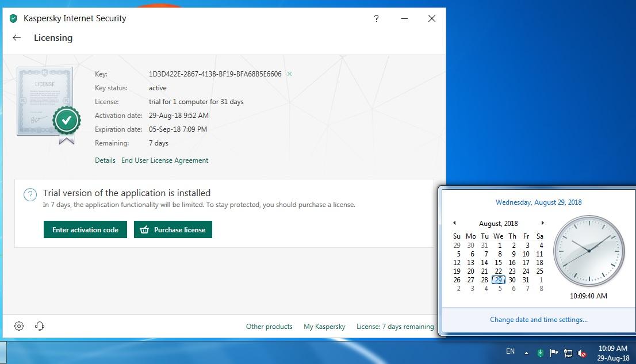This screenshot has width=636, height=364.
Task: Select August 15 in the calendar
Action: click(x=498, y=263)
